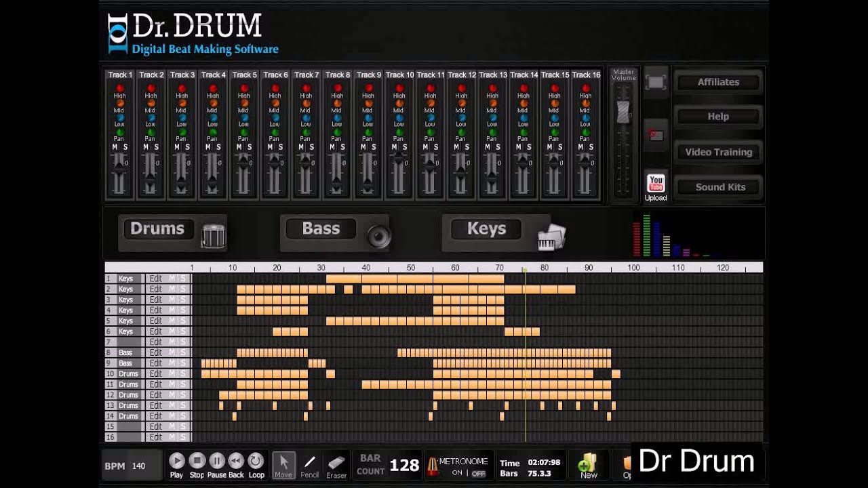The width and height of the screenshot is (868, 488).
Task: Click Track 3 Low knob
Action: pos(182,117)
